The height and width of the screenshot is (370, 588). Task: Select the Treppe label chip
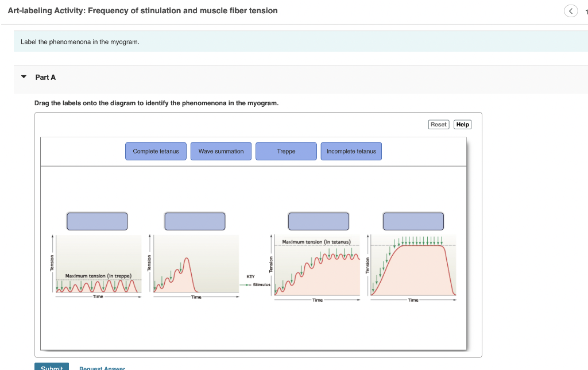(x=286, y=151)
